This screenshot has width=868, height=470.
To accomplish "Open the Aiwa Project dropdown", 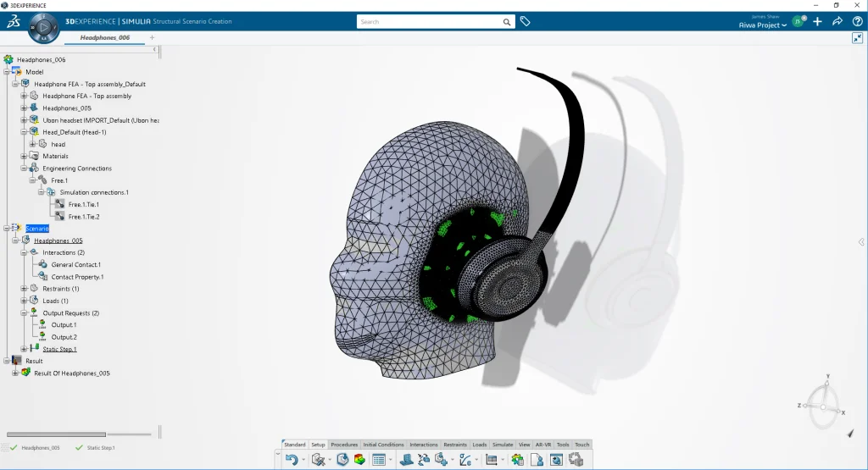I will [x=763, y=25].
